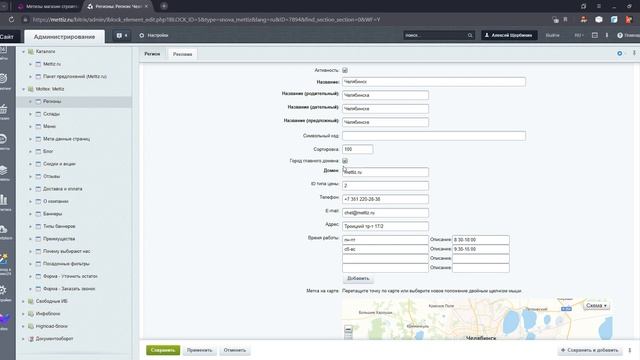Open the Clients chat bubble icon in sidebar
Viewport: 640px width, 360px height.
click(3, 139)
